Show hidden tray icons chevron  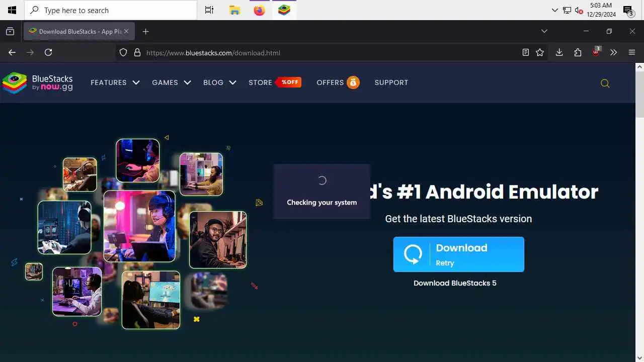point(554,10)
